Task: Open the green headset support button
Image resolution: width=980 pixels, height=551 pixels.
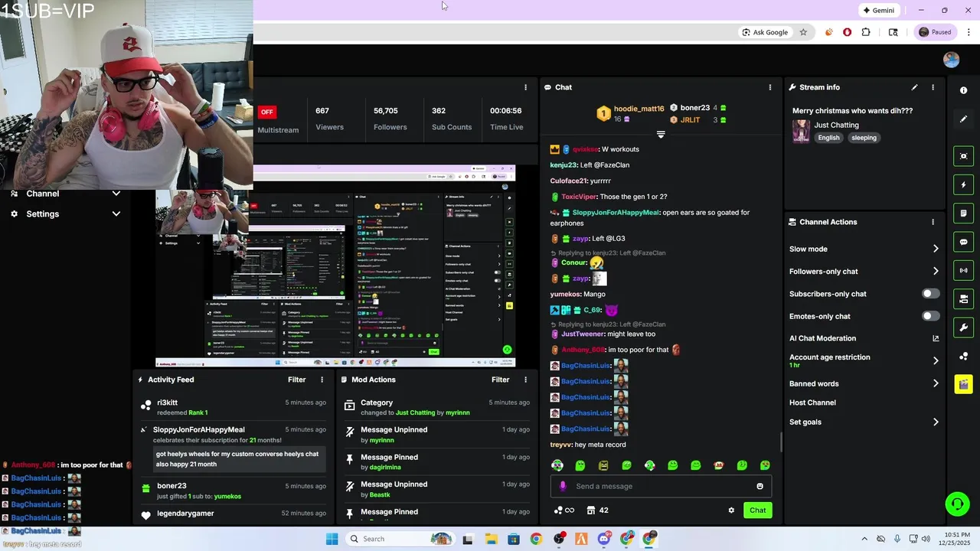Action: pyautogui.click(x=957, y=504)
